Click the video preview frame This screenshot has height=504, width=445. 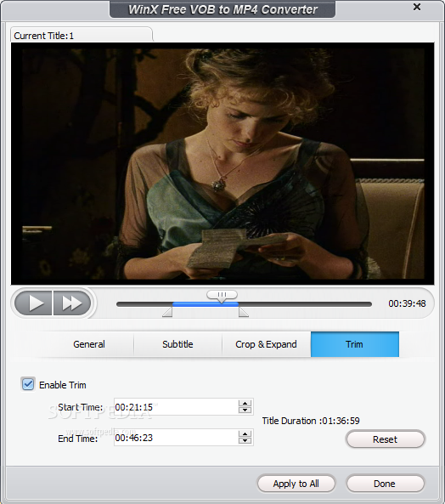pos(222,163)
